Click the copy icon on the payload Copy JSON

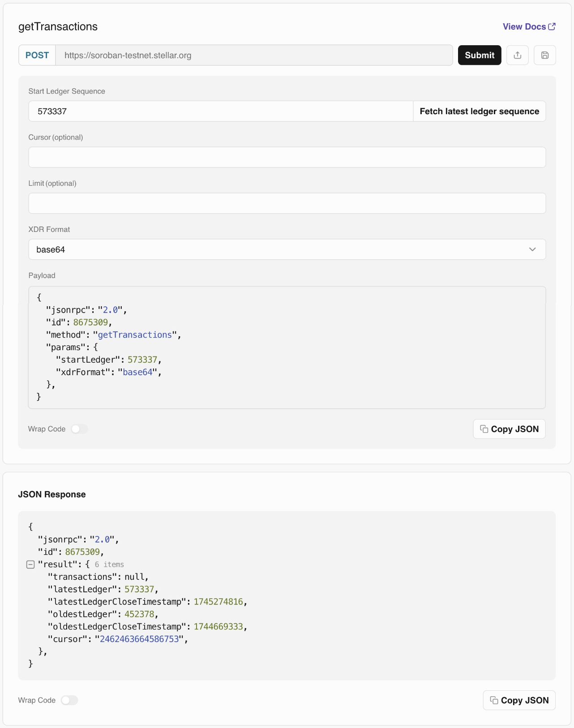click(x=484, y=429)
